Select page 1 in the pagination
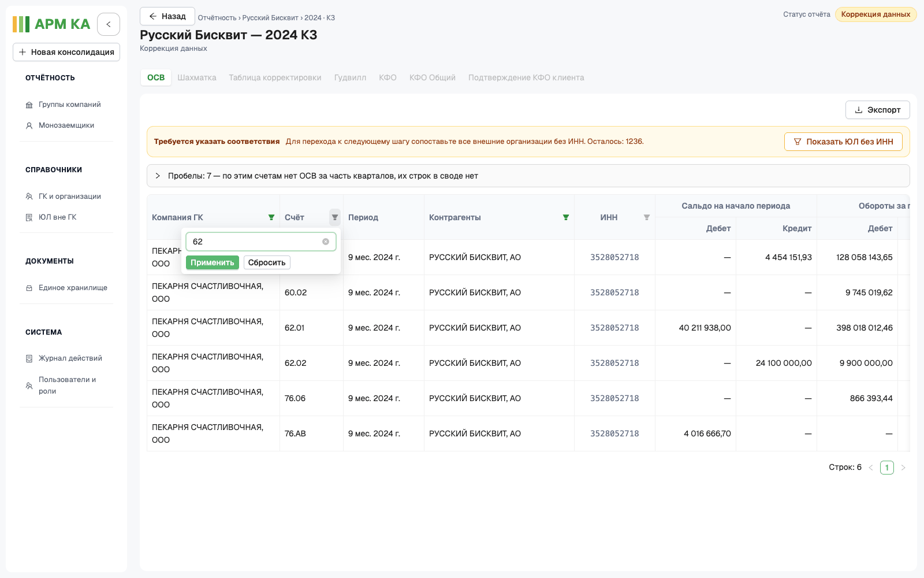This screenshot has height=578, width=924. coord(887,468)
